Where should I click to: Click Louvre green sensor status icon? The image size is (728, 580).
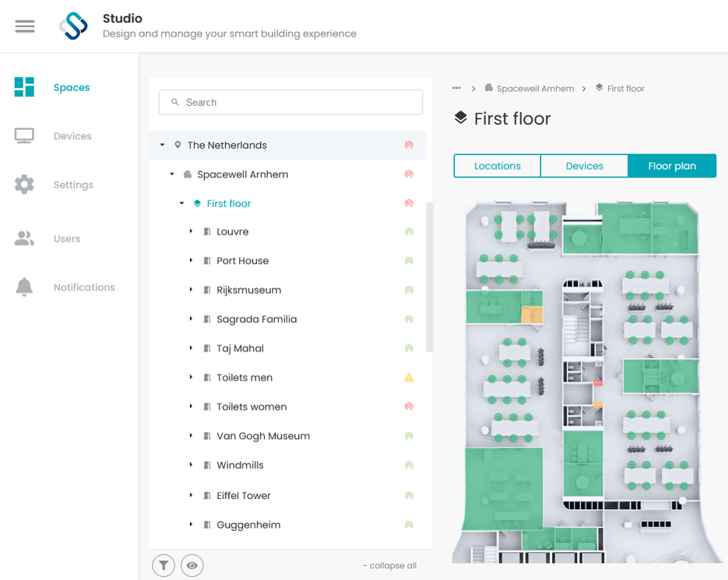(409, 231)
